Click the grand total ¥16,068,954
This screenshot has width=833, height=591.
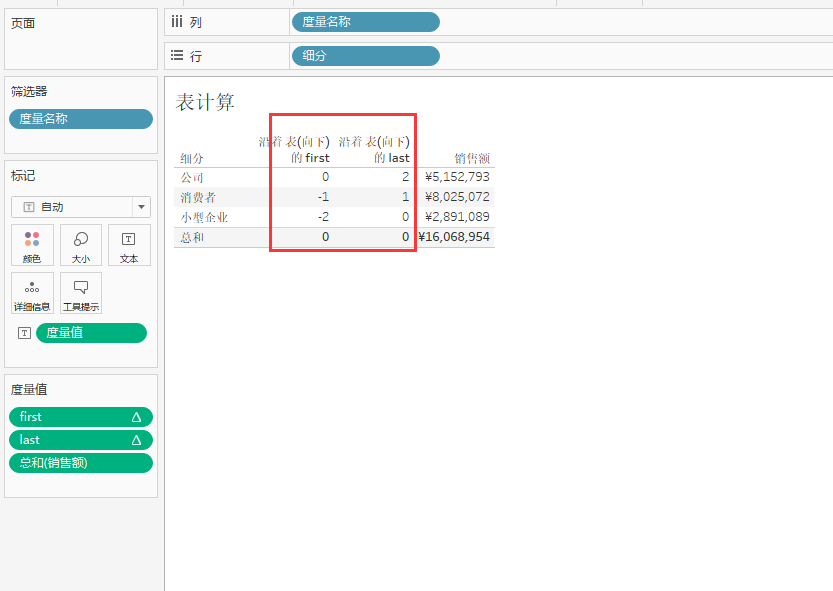pyautogui.click(x=454, y=237)
